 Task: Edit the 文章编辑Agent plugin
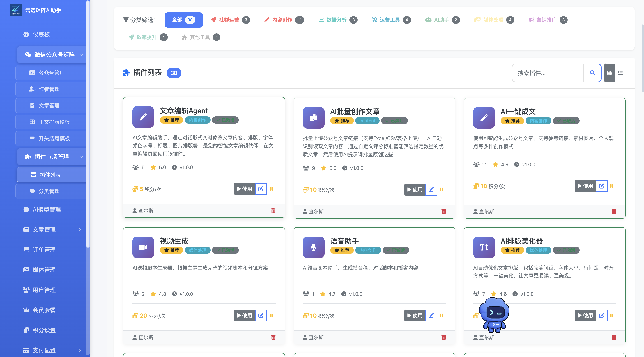[261, 189]
